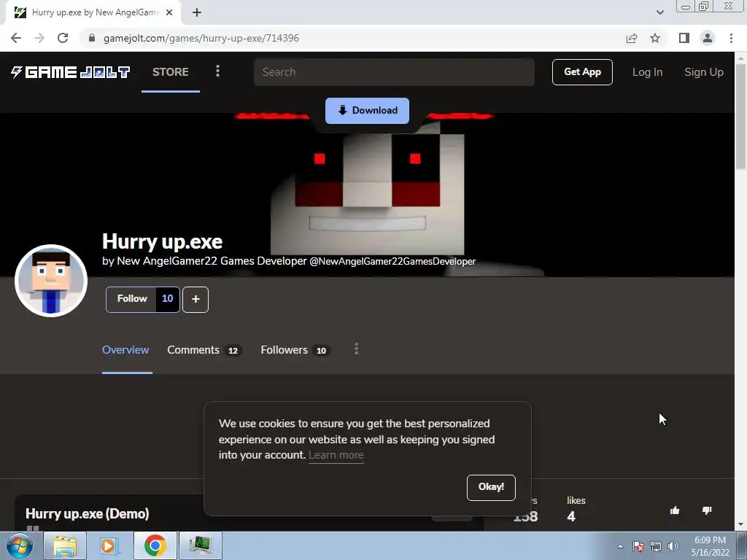Image resolution: width=747 pixels, height=560 pixels.
Task: Click the share page icon in address bar
Action: (x=632, y=38)
